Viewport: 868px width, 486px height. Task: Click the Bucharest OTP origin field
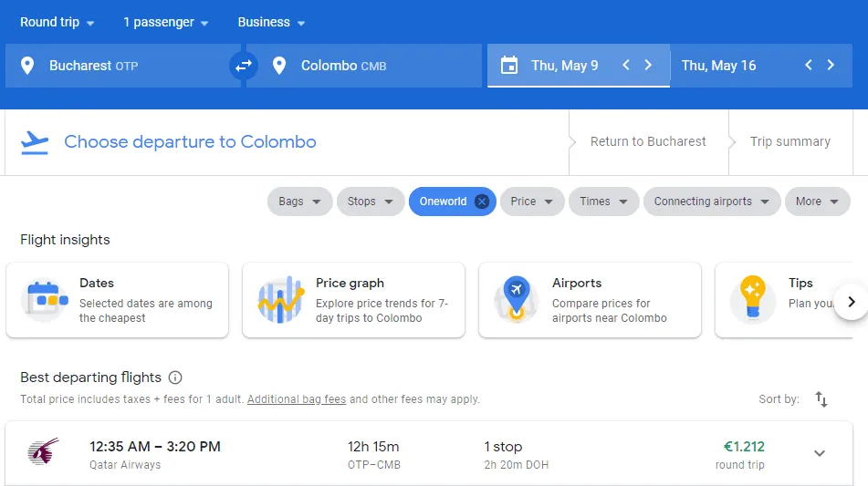coord(123,66)
